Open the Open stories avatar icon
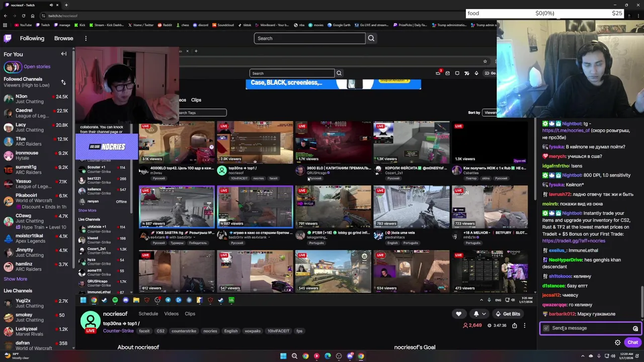Screen dimensions: 644x362 (x=13, y=66)
